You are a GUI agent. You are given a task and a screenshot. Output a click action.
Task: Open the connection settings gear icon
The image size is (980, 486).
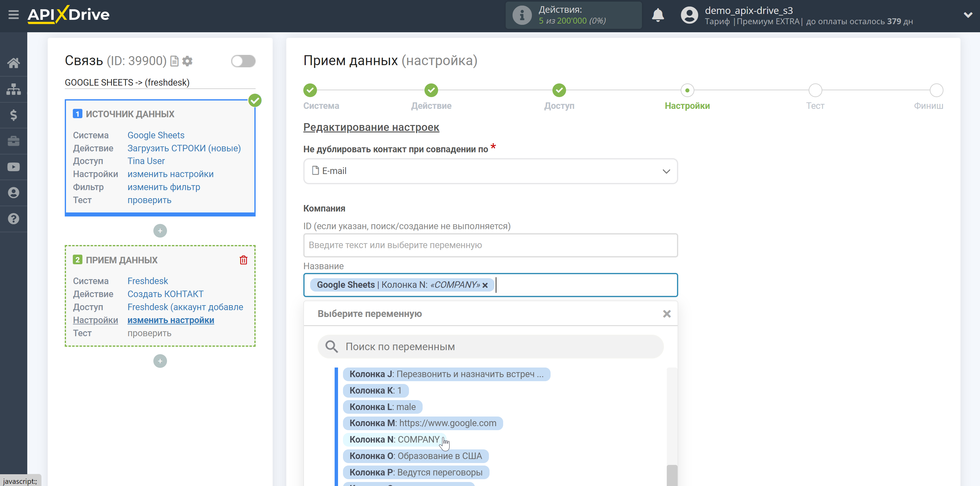[187, 61]
